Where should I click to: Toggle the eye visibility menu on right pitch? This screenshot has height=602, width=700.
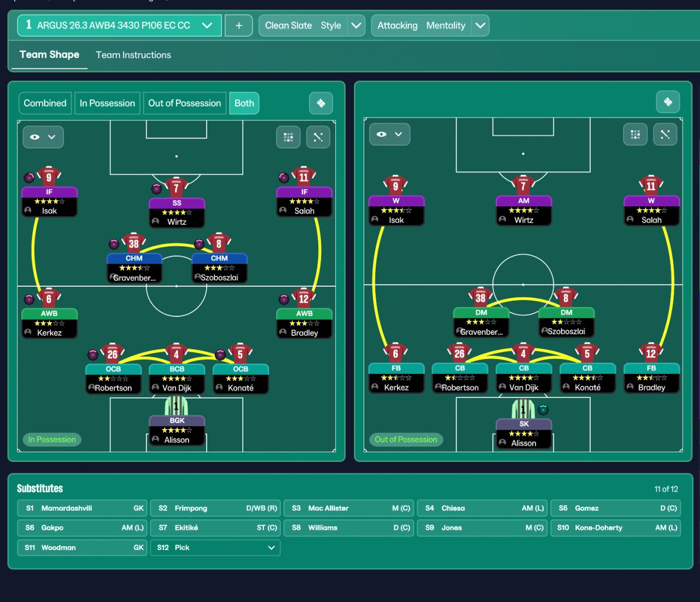click(390, 134)
